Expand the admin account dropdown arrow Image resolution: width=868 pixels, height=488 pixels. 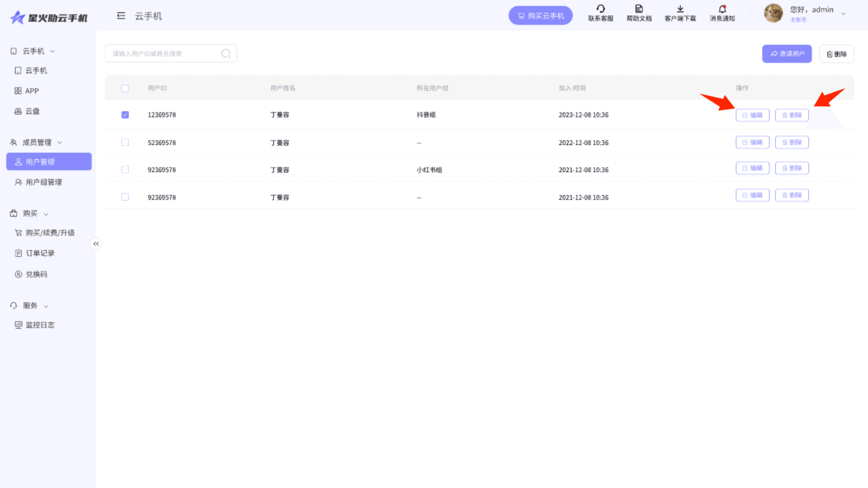(x=844, y=14)
